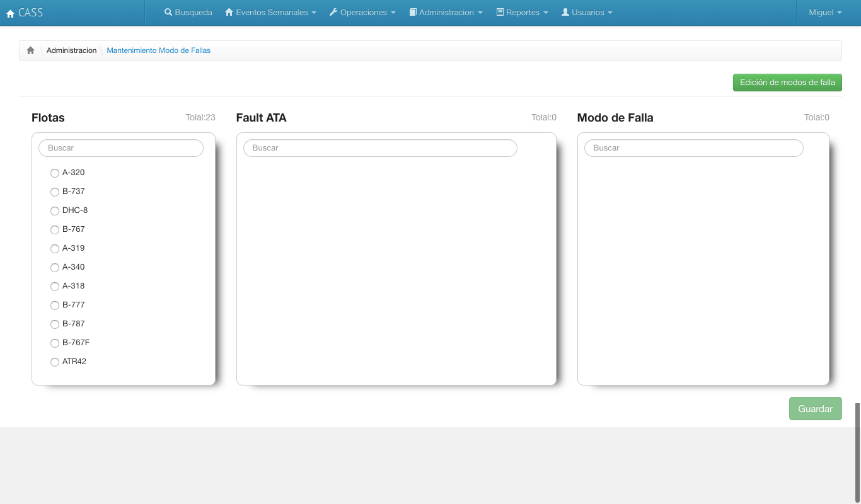Focus the Flotas Buscar search field
Viewport: 861px width, 504px height.
pos(121,148)
